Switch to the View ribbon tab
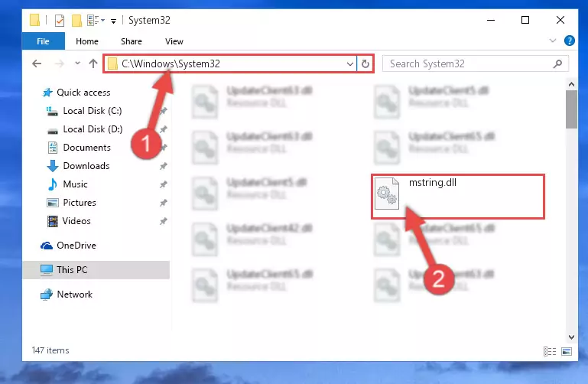This screenshot has width=588, height=384. 174,41
